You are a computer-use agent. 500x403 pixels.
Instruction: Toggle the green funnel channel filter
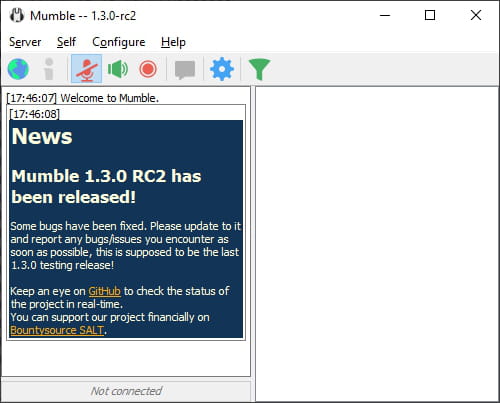pyautogui.click(x=259, y=69)
